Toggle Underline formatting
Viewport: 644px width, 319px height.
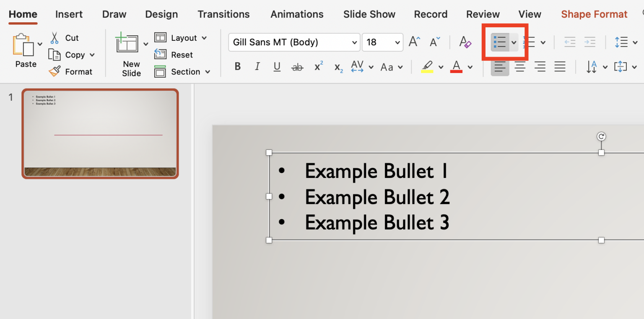(277, 67)
